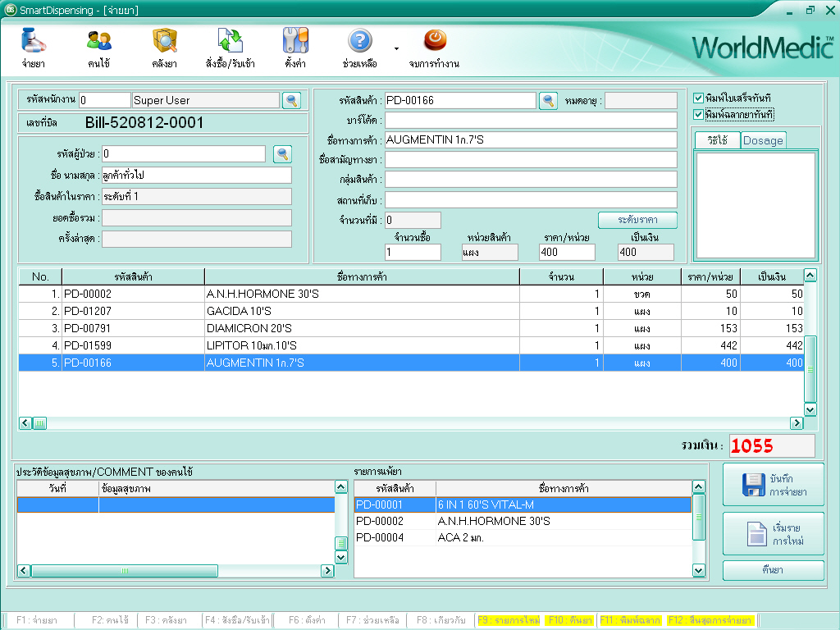Click the รหัสสินค้า column header in bill table
Screen dimensions: 840x630
pos(134,276)
